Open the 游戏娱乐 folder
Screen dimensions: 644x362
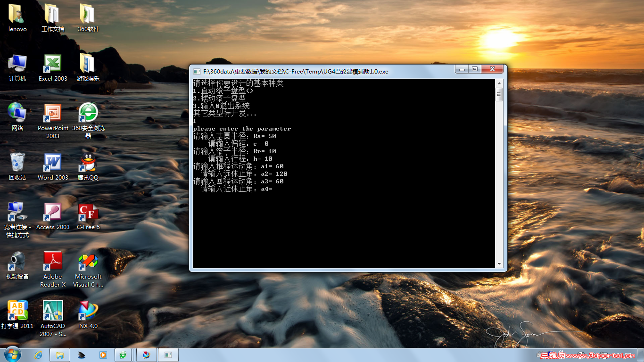(88, 63)
